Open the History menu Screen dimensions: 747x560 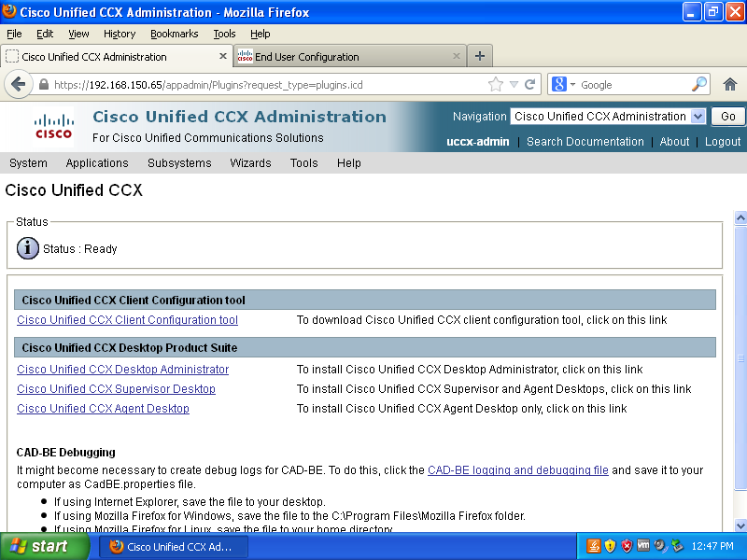click(x=120, y=34)
